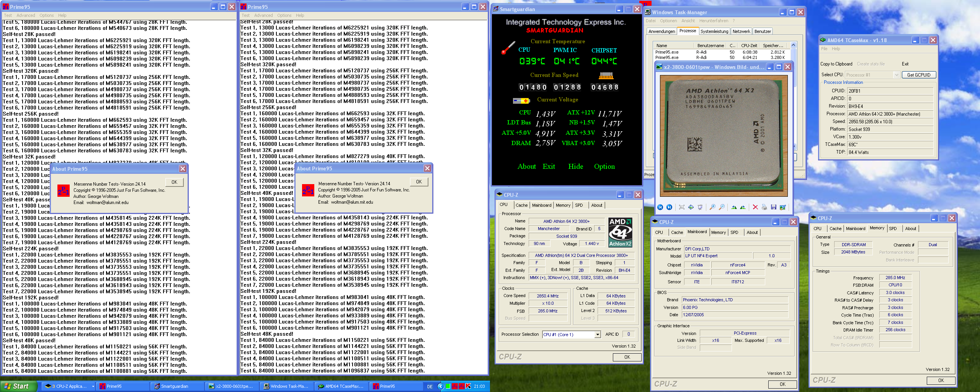980x392 pixels.
Task: Click About in the Smartguardian window
Action: 527,167
